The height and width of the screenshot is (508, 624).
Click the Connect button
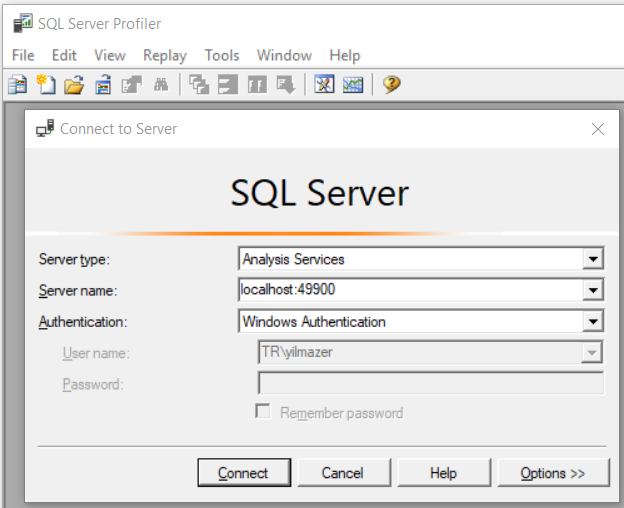[244, 473]
